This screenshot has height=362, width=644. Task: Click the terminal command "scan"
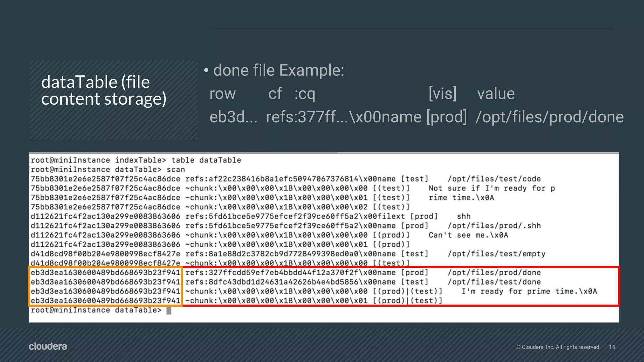[x=176, y=170]
